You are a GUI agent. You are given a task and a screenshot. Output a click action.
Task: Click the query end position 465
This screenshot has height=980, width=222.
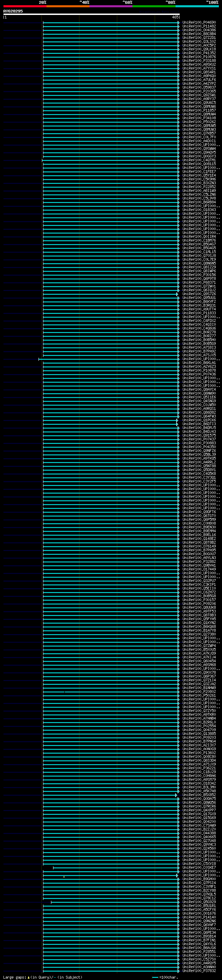[x=175, y=17]
